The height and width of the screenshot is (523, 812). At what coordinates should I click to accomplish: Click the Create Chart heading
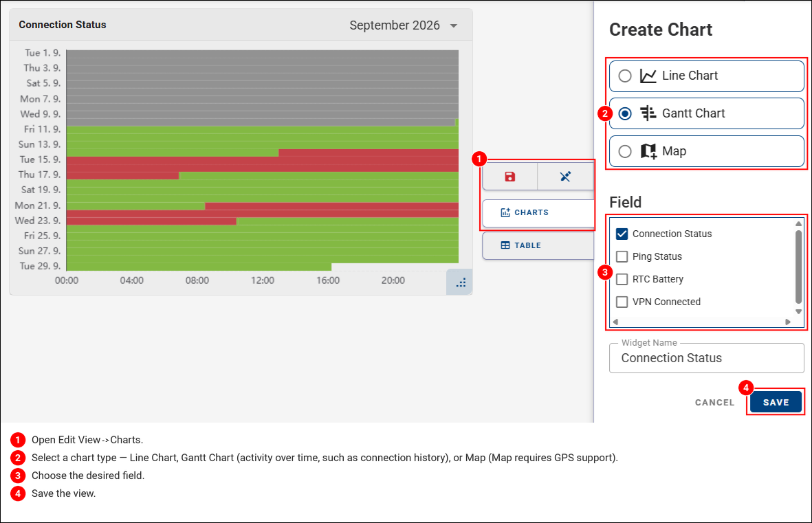[661, 30]
